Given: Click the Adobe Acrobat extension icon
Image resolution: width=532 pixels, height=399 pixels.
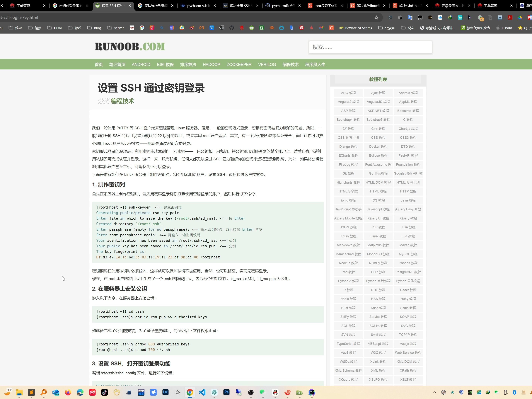Looking at the screenshot, I should click(x=510, y=17).
